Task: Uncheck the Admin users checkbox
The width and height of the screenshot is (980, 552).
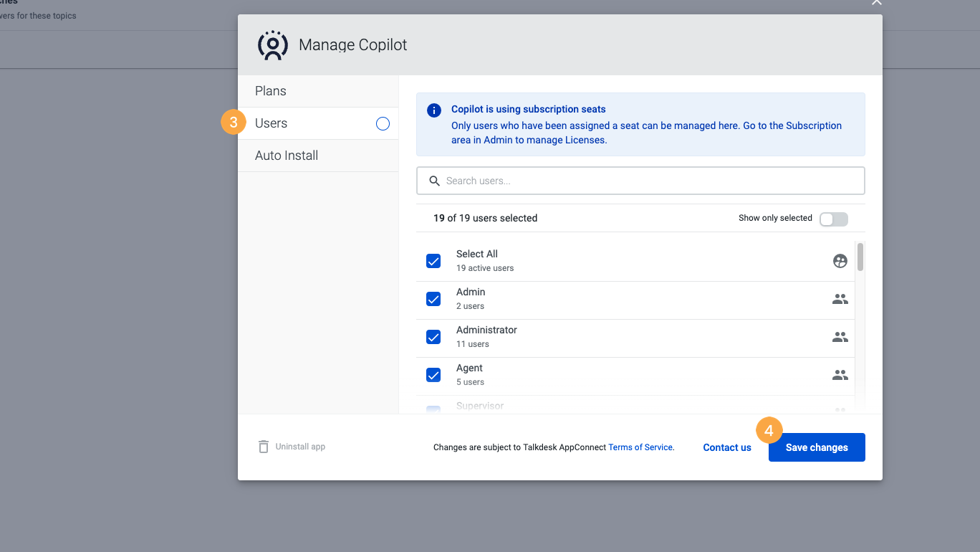Action: point(433,299)
